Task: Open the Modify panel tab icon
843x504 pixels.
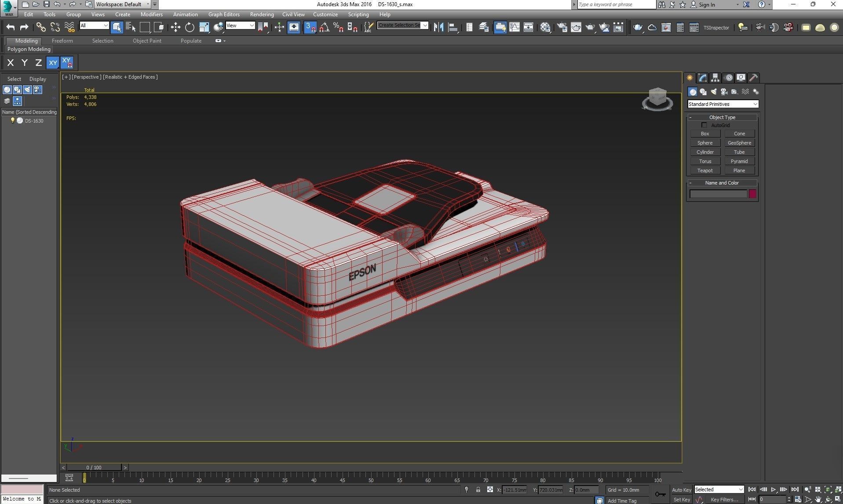Action: click(702, 78)
